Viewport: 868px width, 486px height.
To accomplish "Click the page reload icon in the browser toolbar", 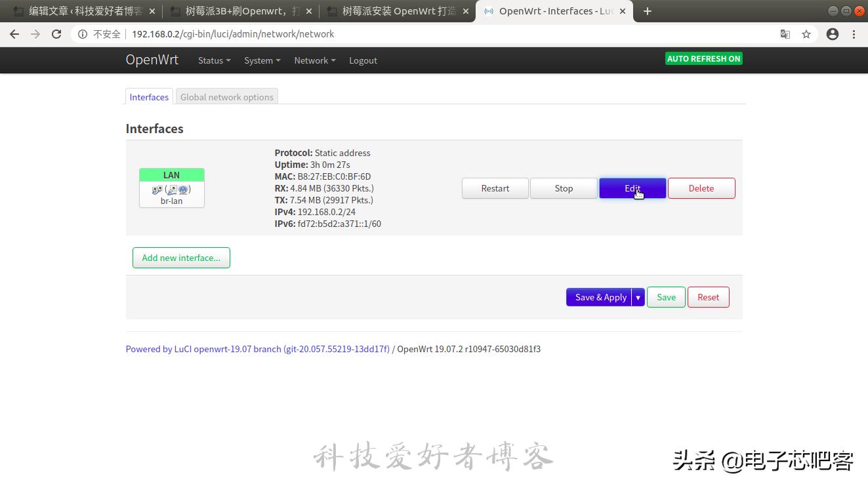I will (56, 34).
